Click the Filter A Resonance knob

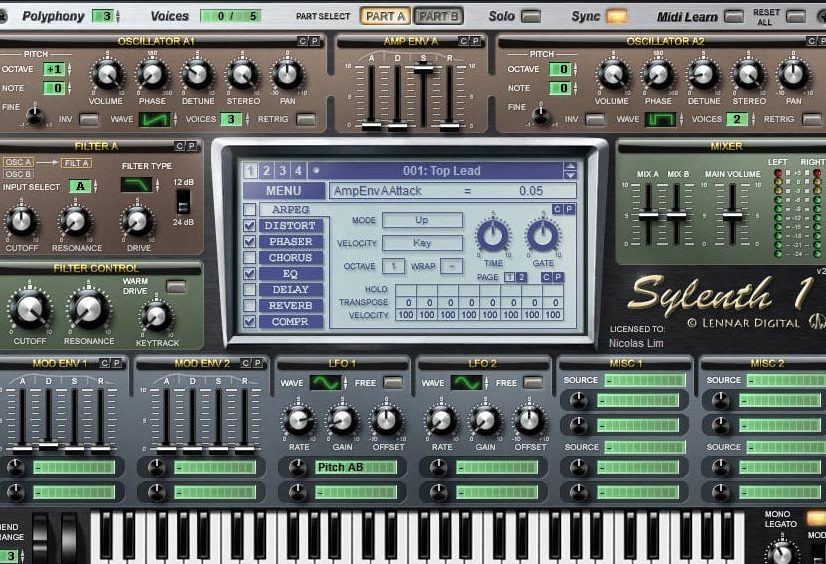tap(75, 221)
